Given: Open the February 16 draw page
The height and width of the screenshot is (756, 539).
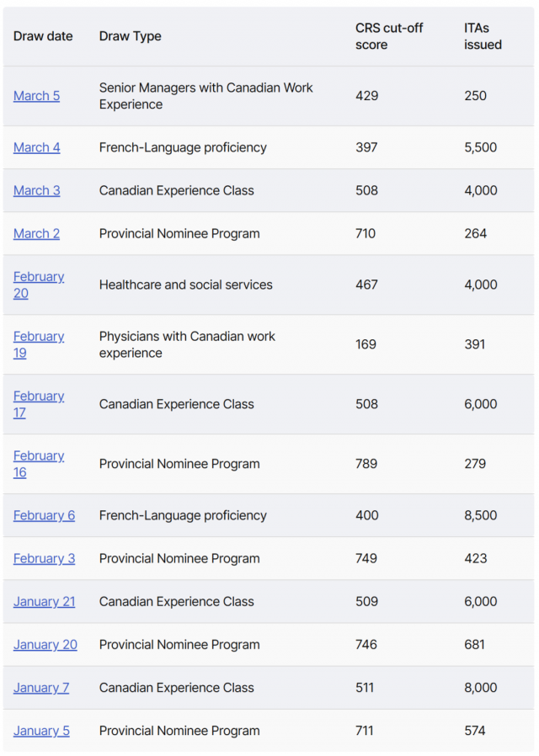Looking at the screenshot, I should pyautogui.click(x=38, y=456).
